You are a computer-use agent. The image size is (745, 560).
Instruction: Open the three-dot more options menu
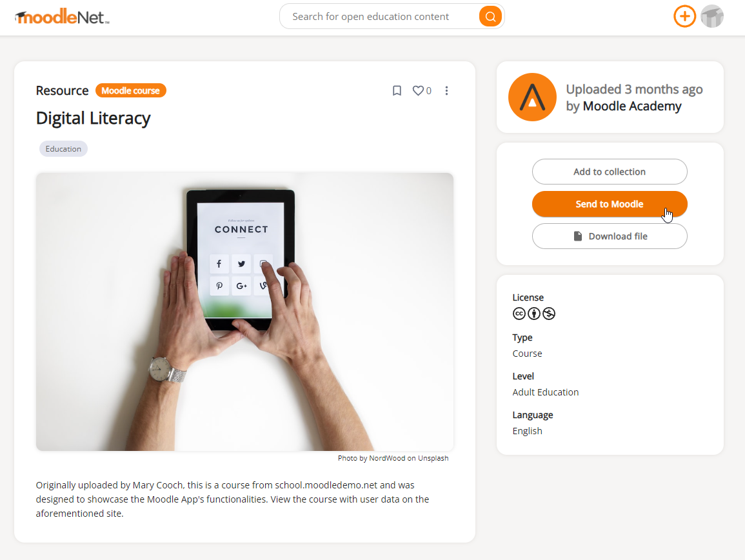coord(446,91)
